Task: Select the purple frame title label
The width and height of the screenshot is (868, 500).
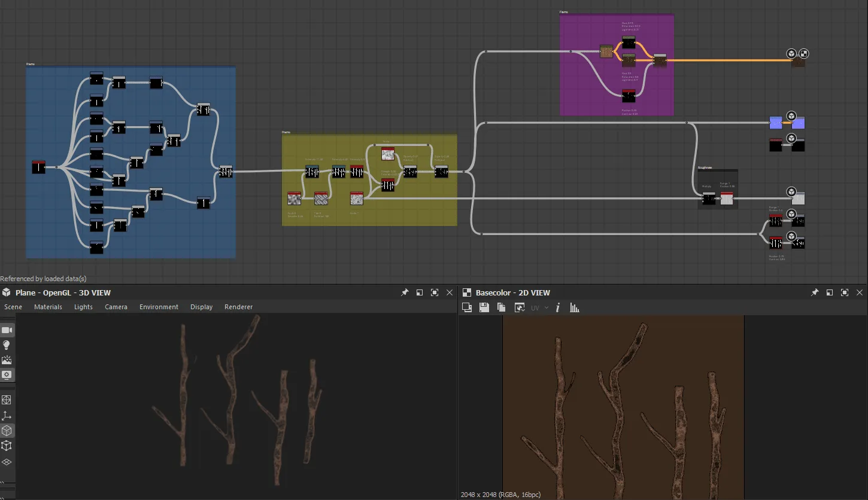Action: pyautogui.click(x=564, y=12)
